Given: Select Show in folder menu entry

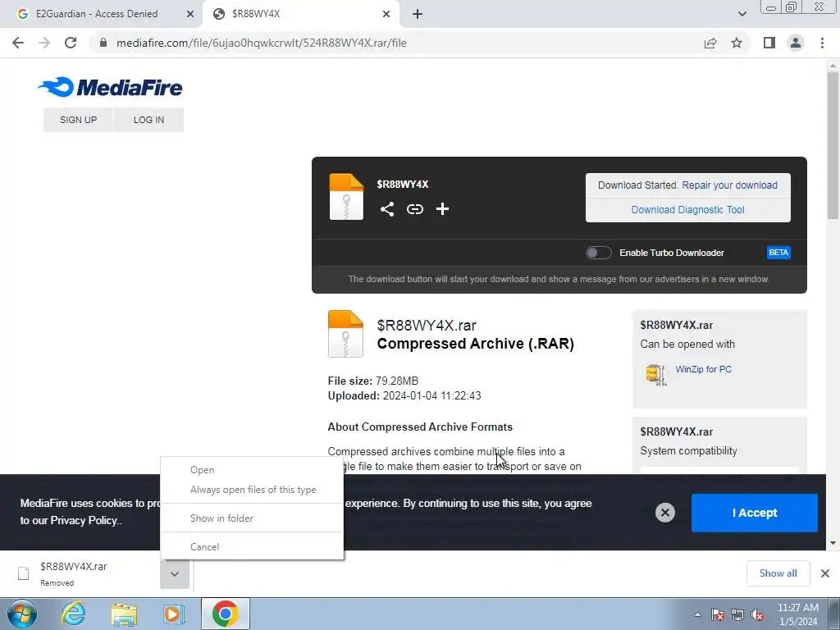Looking at the screenshot, I should (x=252, y=518).
